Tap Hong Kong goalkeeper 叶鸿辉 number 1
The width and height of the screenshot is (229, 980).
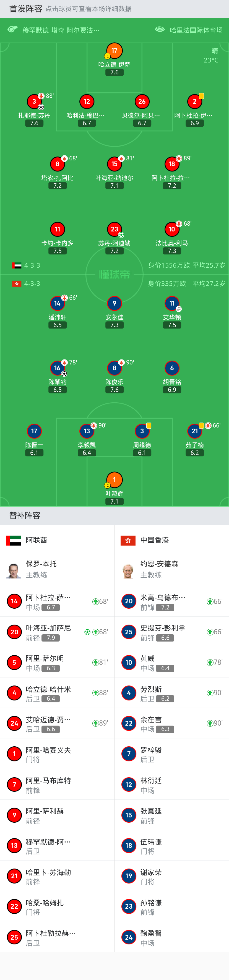coord(114,480)
